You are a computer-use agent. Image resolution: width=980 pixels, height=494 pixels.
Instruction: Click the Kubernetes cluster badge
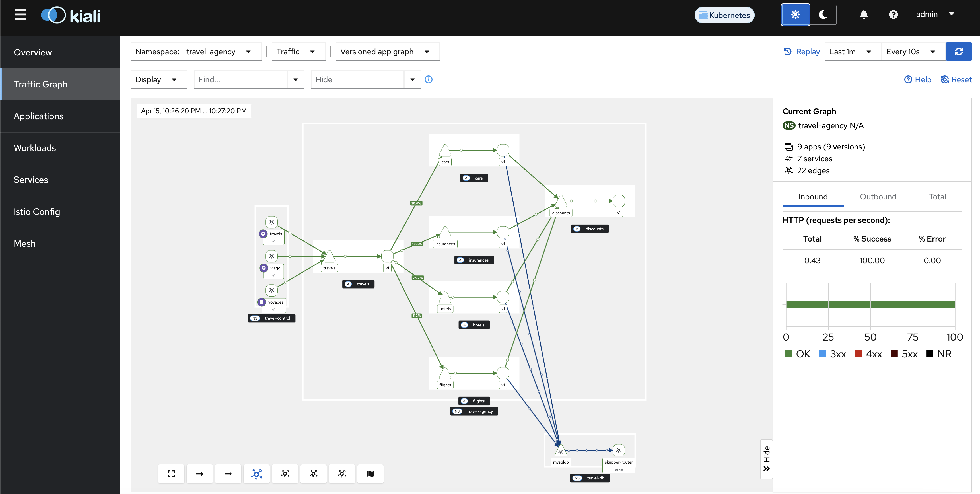(x=724, y=15)
